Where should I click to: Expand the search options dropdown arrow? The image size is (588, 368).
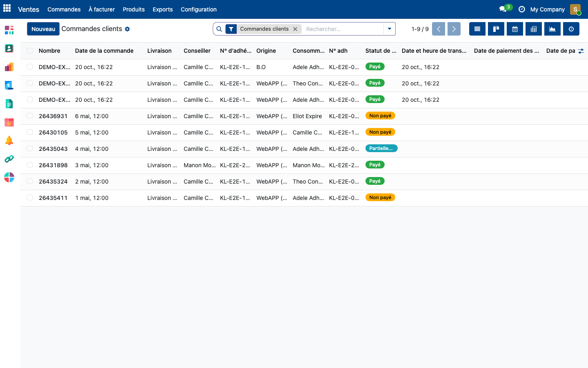[390, 29]
